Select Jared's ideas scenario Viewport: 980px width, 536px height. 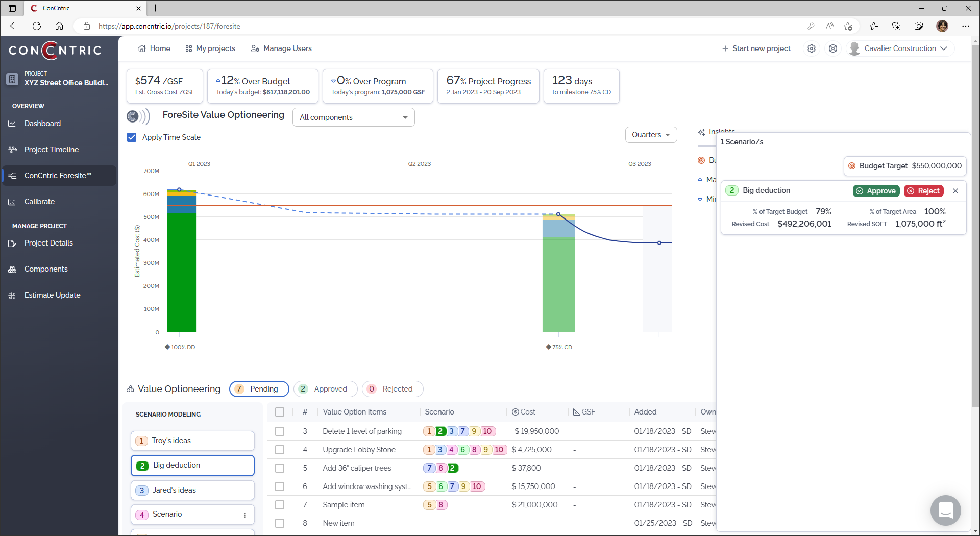[x=192, y=490]
